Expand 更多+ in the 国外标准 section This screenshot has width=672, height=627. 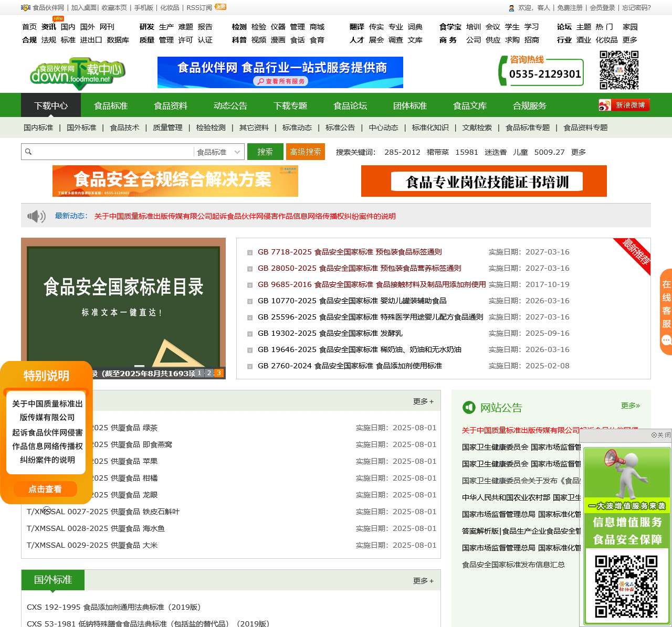(x=423, y=580)
